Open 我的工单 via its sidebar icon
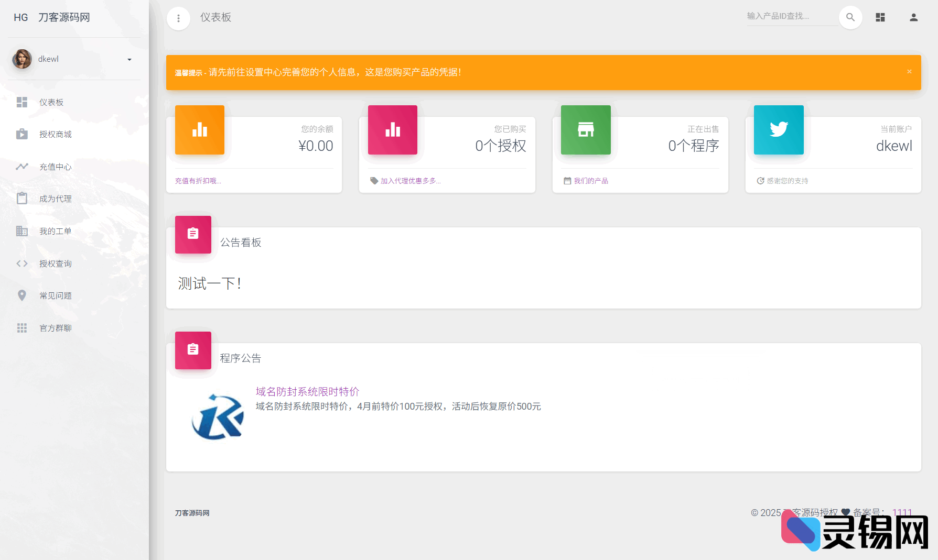 pos(22,230)
